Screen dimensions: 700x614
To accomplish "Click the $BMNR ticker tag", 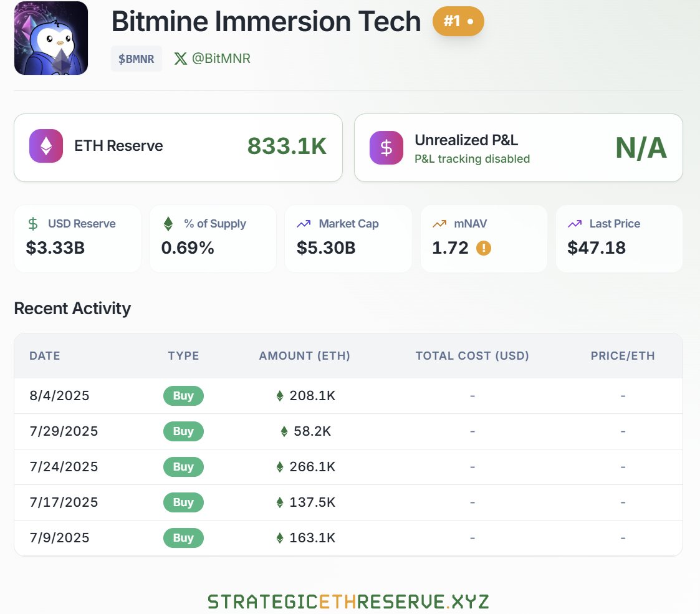I will click(x=136, y=59).
